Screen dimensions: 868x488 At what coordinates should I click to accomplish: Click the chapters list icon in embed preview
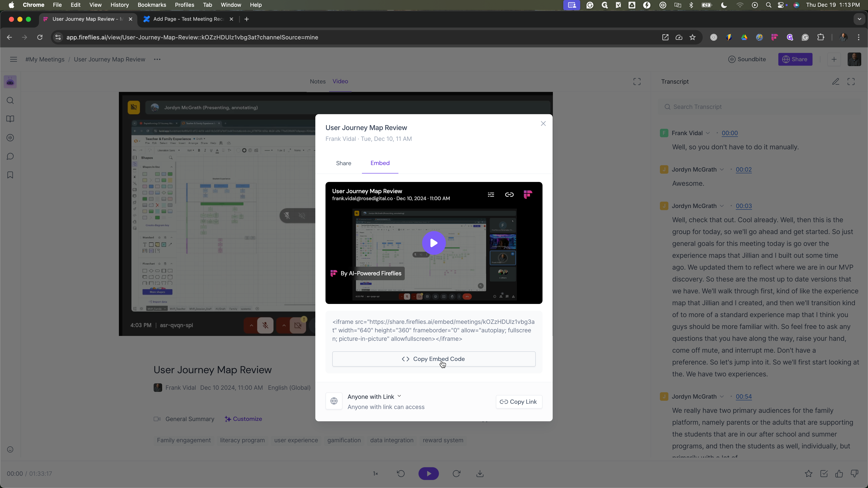491,195
